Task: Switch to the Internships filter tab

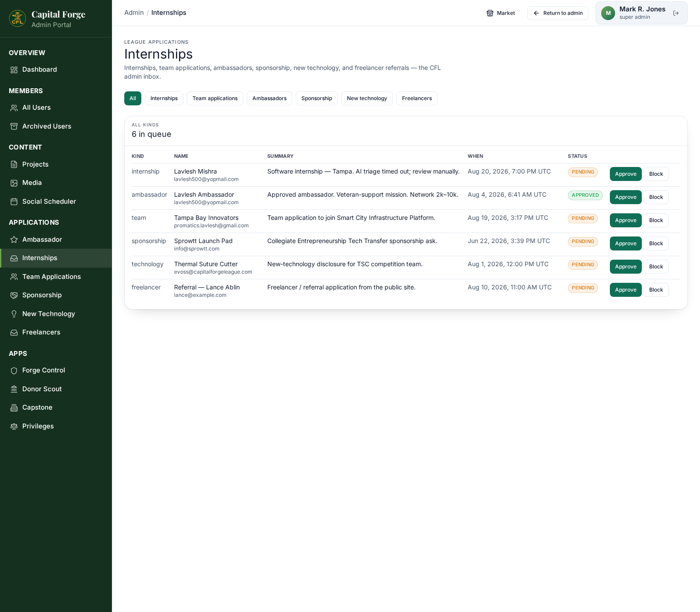Action: [x=164, y=98]
